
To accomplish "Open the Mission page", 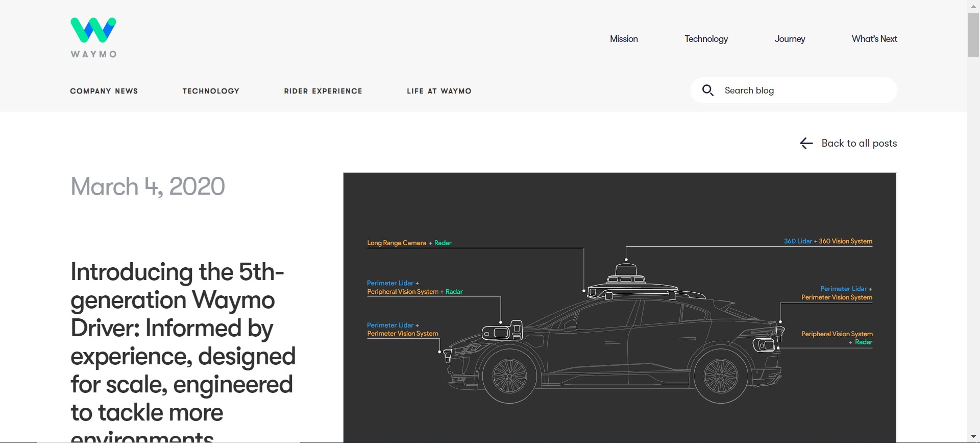I will [624, 39].
